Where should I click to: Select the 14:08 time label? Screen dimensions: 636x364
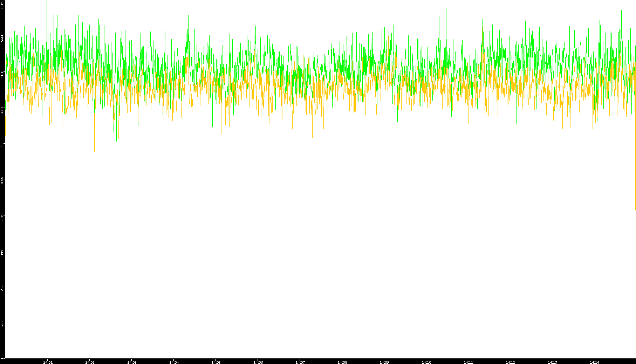tap(342, 362)
